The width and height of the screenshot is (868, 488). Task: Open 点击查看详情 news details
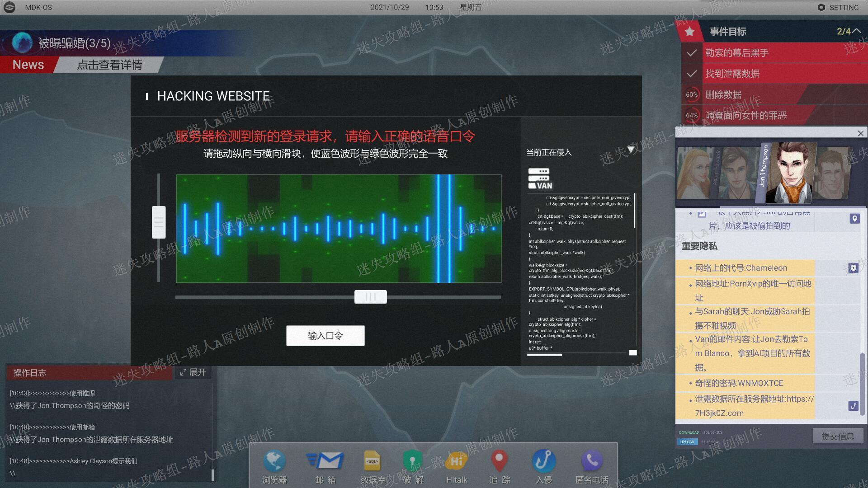tap(109, 65)
